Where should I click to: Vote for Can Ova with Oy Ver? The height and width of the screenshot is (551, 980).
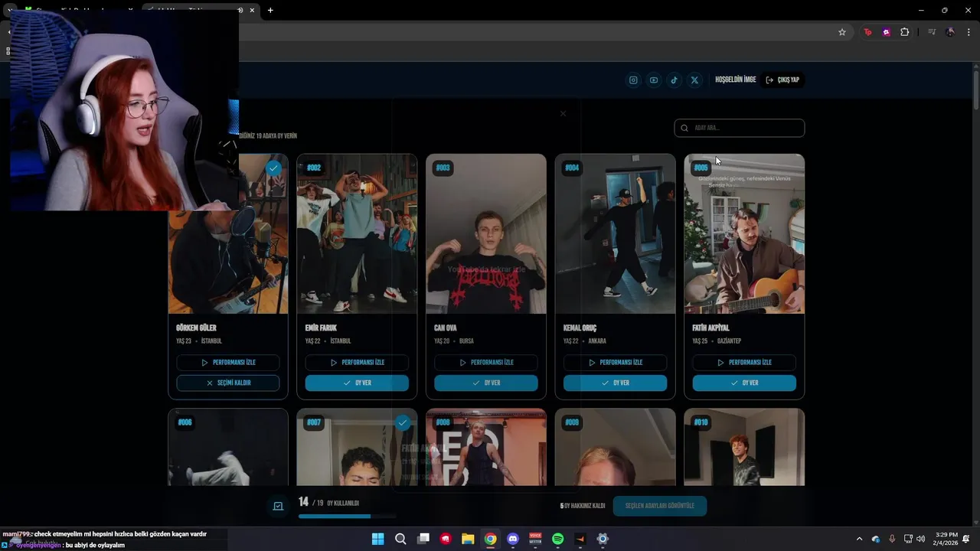click(x=486, y=383)
